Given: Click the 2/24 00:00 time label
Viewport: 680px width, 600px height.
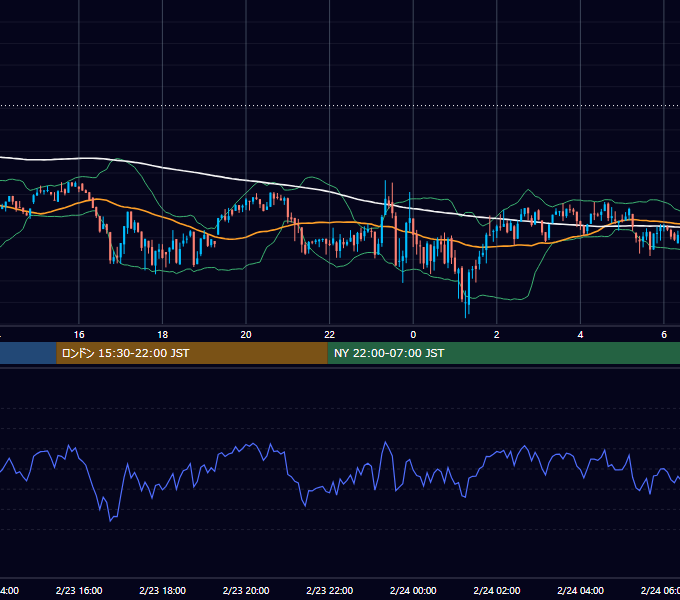Looking at the screenshot, I should (x=413, y=590).
